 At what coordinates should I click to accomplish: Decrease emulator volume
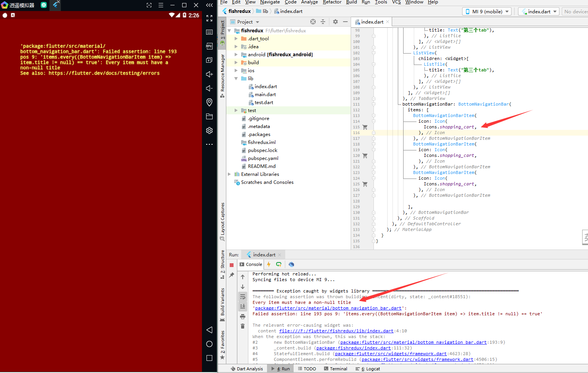click(209, 88)
